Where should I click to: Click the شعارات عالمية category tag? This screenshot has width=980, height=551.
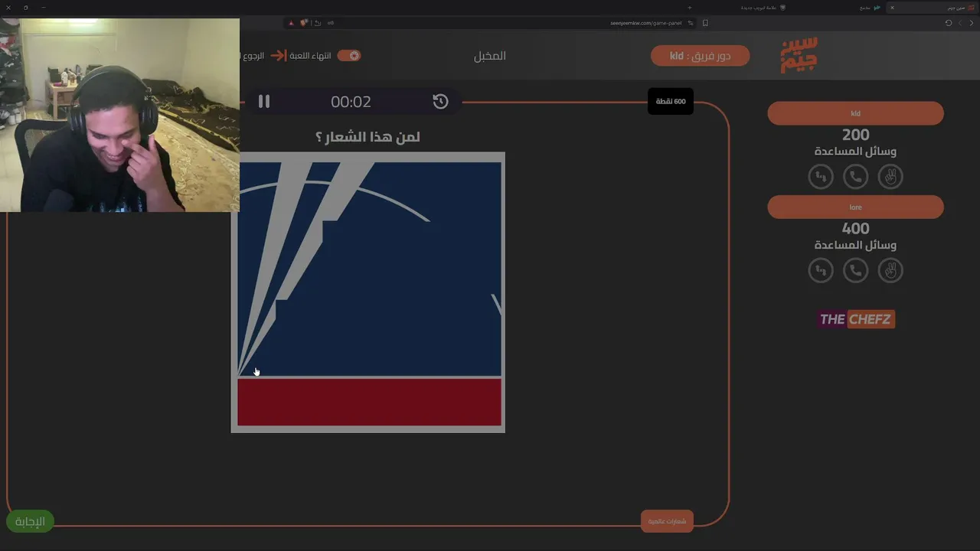coord(667,521)
